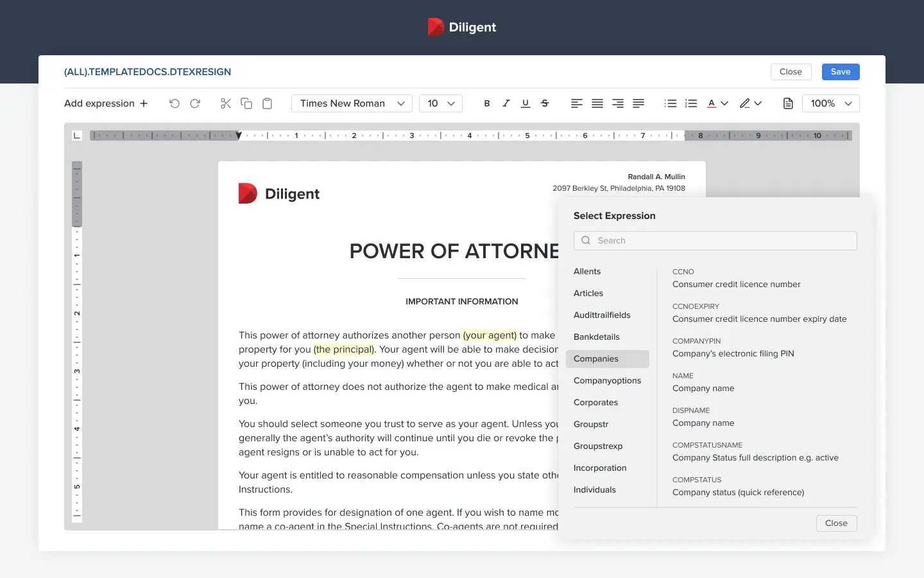Click the Redo icon in toolbar
The width and height of the screenshot is (924, 578).
point(195,103)
